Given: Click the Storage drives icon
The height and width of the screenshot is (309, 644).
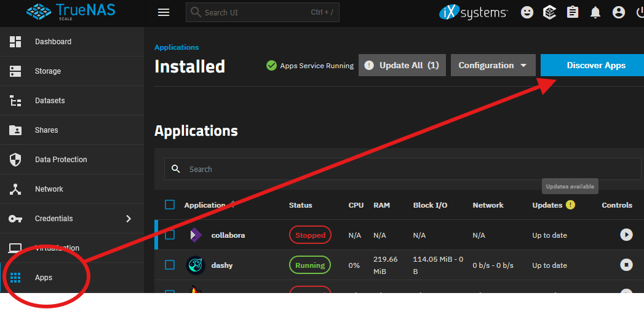Looking at the screenshot, I should (x=15, y=71).
